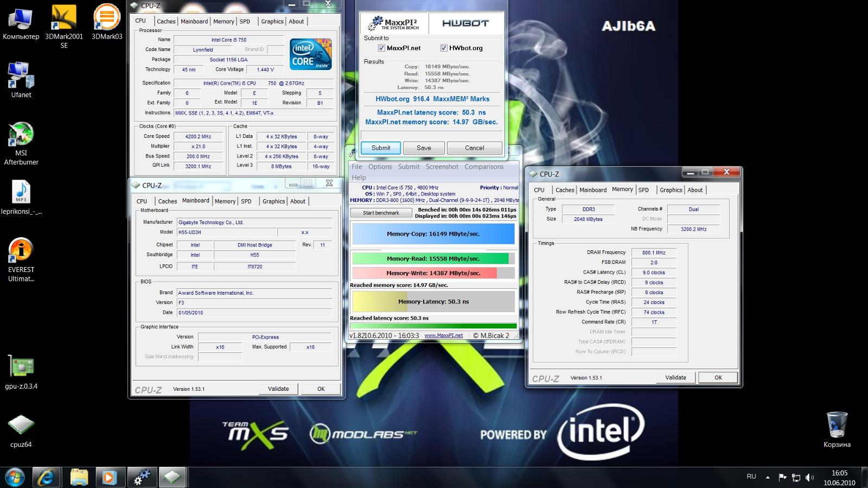Click the Memory-Latency result bar
Viewport: 868px width, 488px height.
(x=433, y=301)
